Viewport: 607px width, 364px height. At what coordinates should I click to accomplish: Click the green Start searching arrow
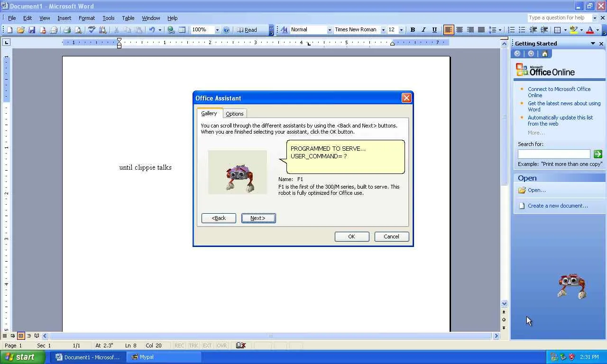[x=598, y=154]
